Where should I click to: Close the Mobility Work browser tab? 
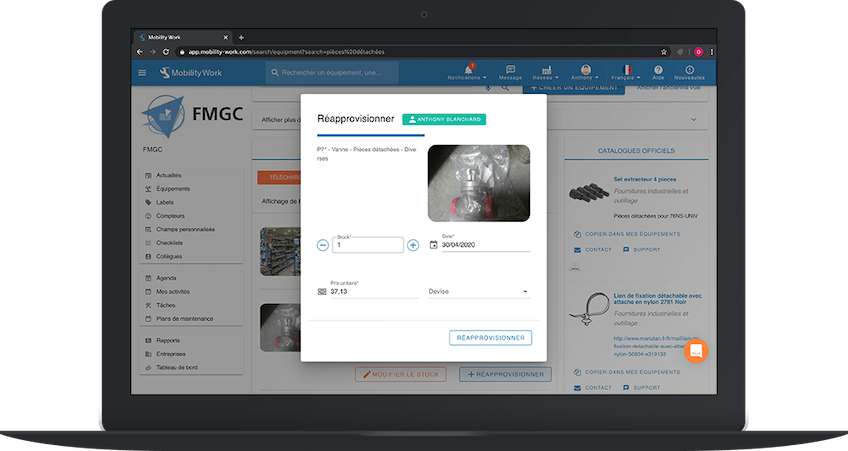226,37
